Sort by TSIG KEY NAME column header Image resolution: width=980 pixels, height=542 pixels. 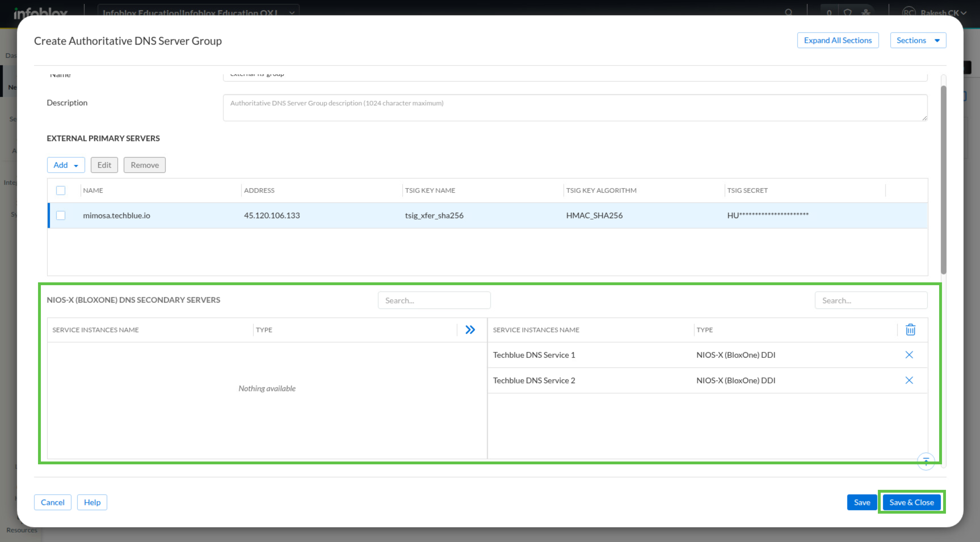pyautogui.click(x=430, y=190)
